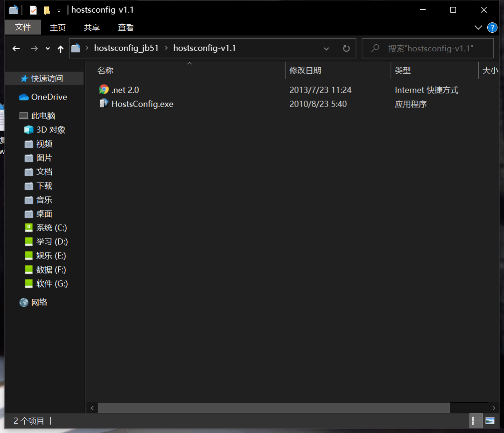Open HostsConfig.exe application
This screenshot has height=433, width=504.
coord(142,104)
